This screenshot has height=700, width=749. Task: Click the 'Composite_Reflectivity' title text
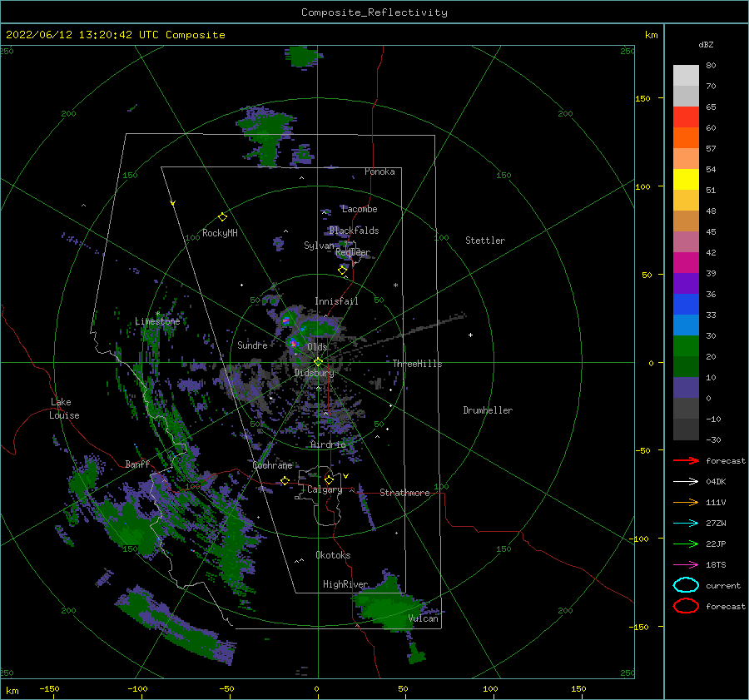[374, 12]
